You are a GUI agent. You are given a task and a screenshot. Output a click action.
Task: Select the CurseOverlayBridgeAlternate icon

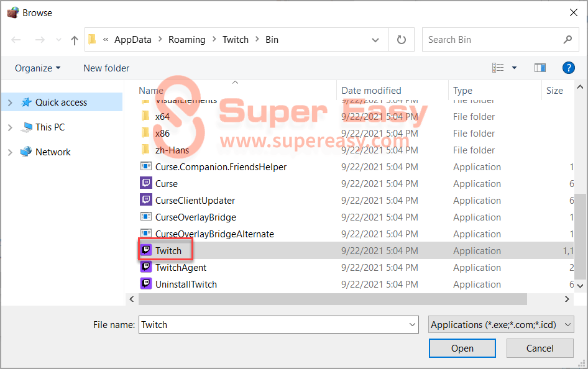coord(146,232)
